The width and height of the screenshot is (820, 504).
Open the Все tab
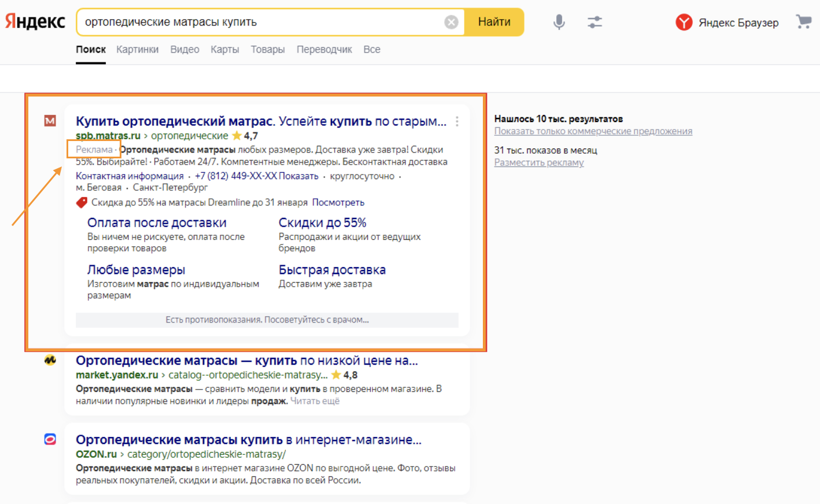[372, 50]
